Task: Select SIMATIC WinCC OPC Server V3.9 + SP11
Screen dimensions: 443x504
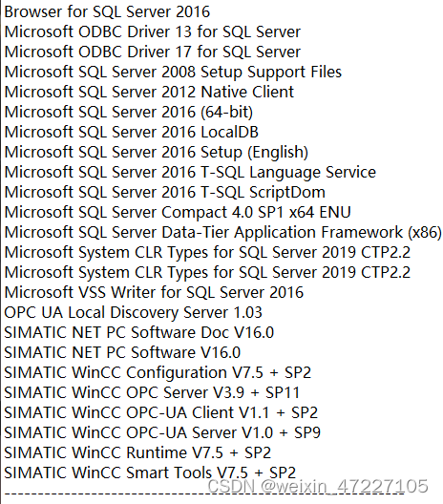Action: tap(152, 392)
